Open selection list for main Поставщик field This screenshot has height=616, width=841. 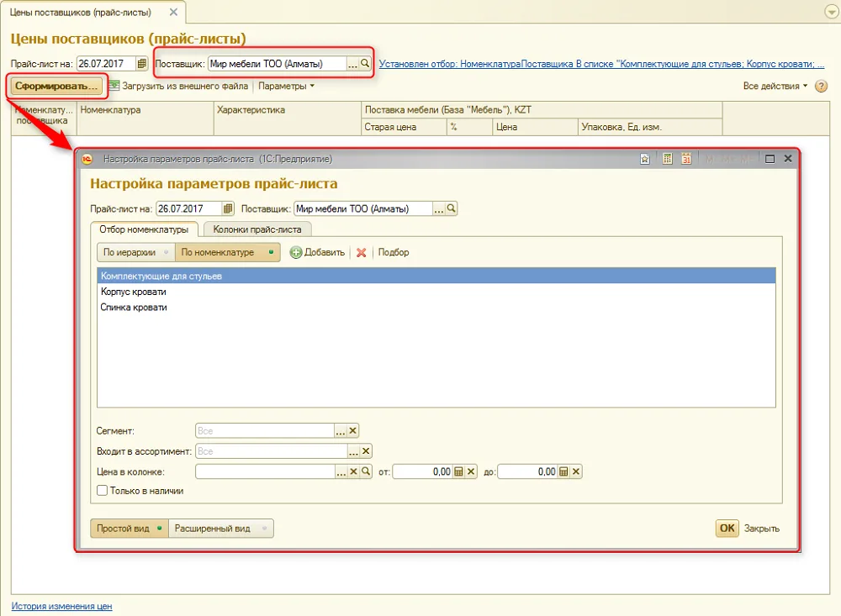[352, 64]
